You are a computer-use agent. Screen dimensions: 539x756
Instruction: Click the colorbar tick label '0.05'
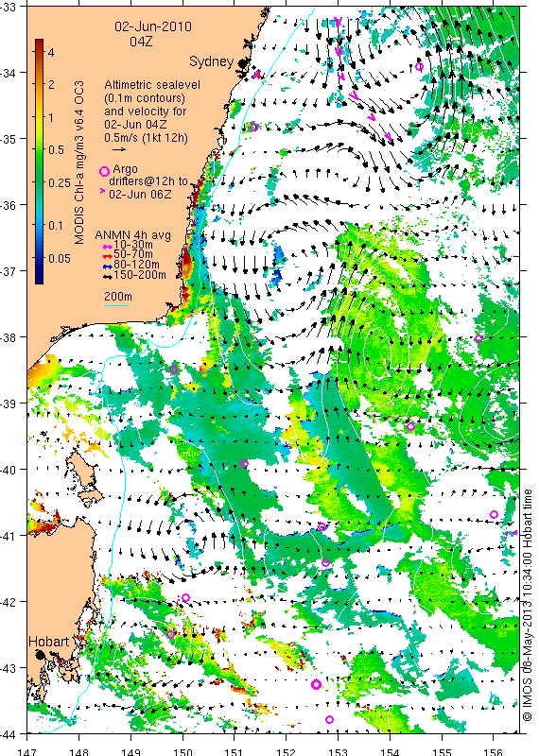coord(60,258)
